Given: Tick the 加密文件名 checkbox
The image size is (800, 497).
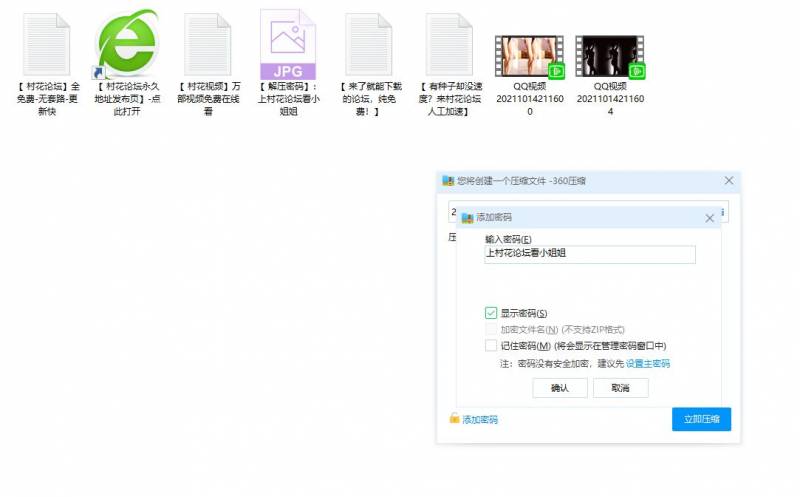Looking at the screenshot, I should 491,329.
